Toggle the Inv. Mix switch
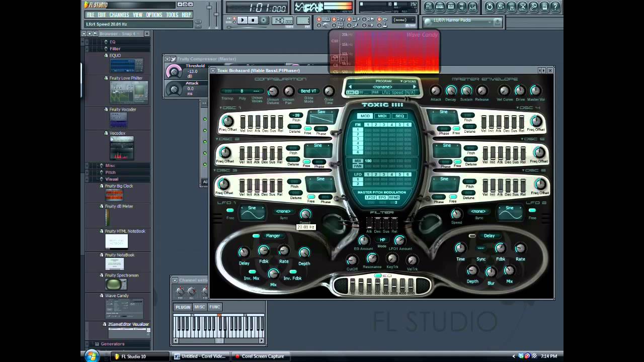644x362 pixels. click(252, 271)
